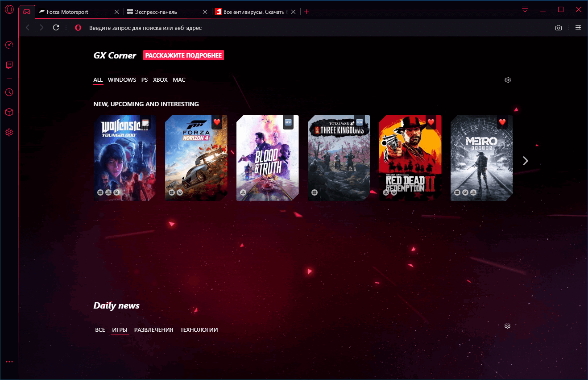Screen dimensions: 588x380
Task: Open the Blood & Truth game card
Action: click(x=268, y=158)
